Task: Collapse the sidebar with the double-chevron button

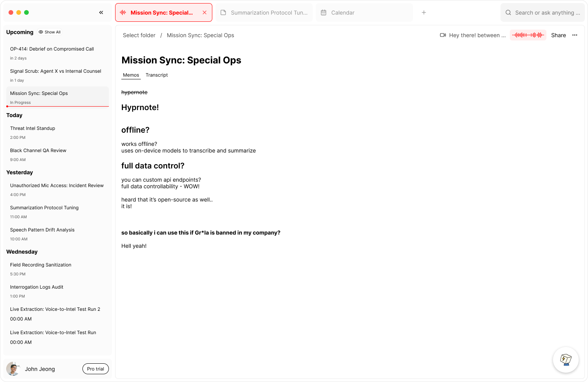Action: 101,12
